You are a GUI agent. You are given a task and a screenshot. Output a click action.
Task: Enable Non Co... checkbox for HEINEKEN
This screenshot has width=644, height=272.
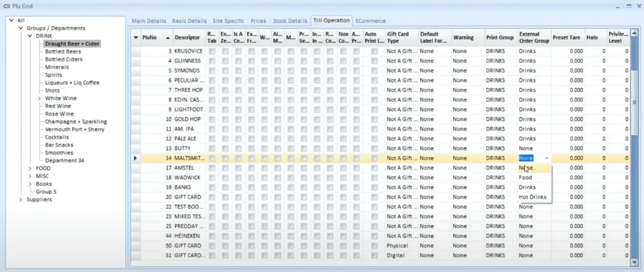pos(343,236)
